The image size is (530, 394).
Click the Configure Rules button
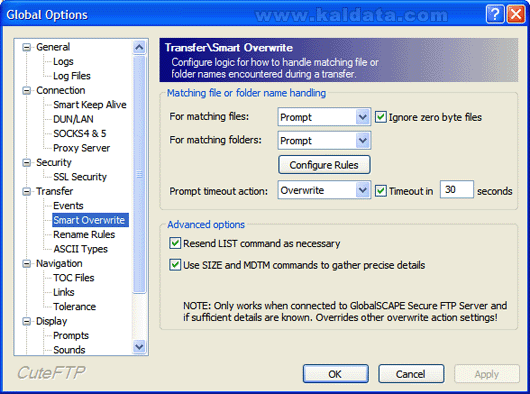324,165
